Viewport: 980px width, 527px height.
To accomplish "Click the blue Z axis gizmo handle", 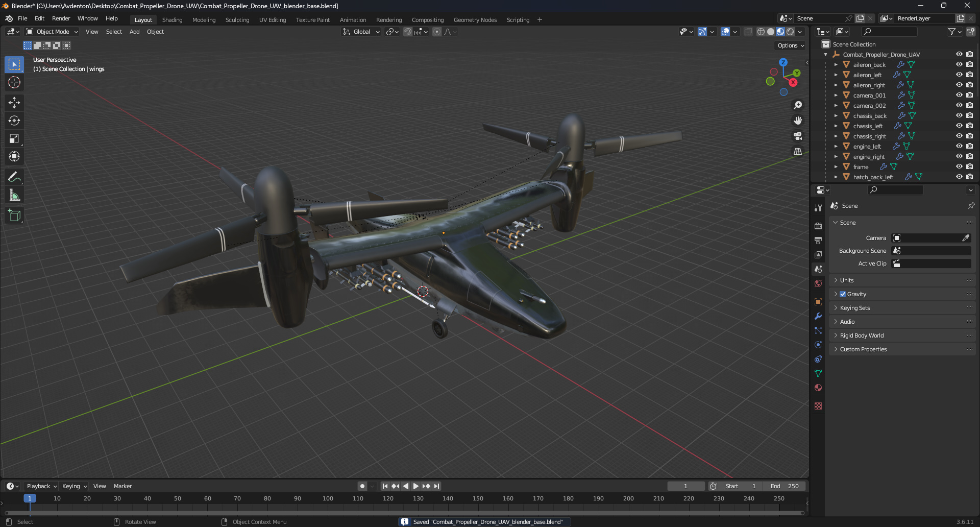I will (x=783, y=62).
